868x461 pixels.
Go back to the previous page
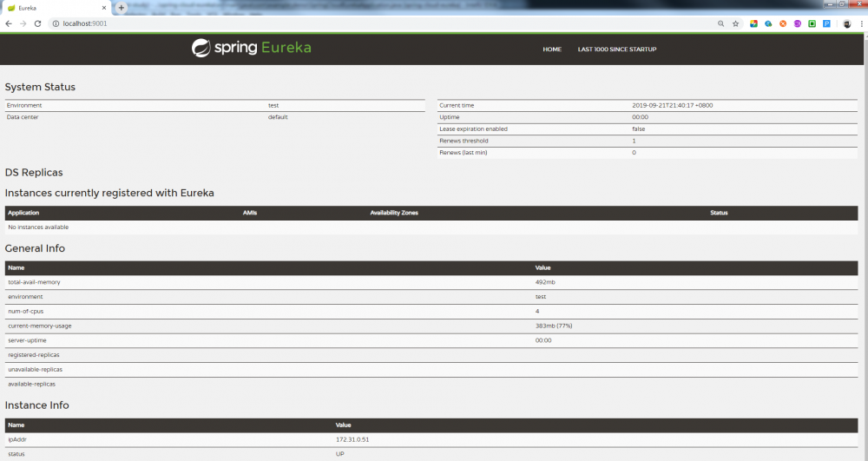point(9,23)
